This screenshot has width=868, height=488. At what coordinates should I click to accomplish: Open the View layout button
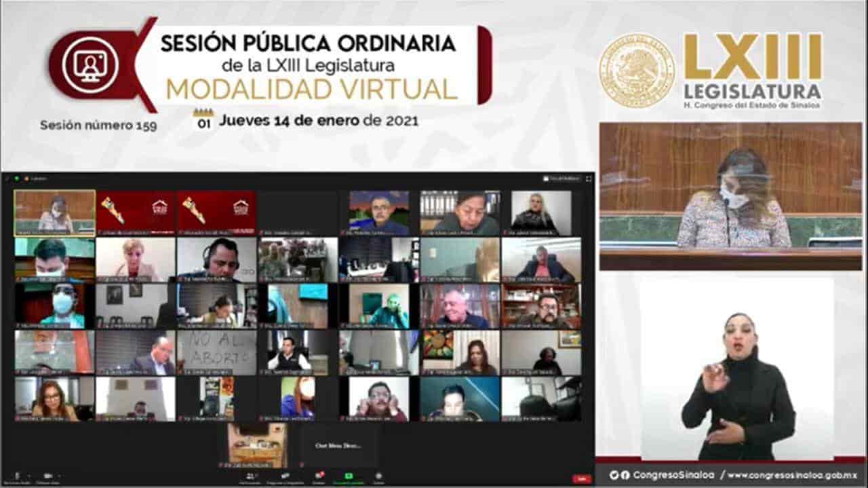tap(561, 179)
